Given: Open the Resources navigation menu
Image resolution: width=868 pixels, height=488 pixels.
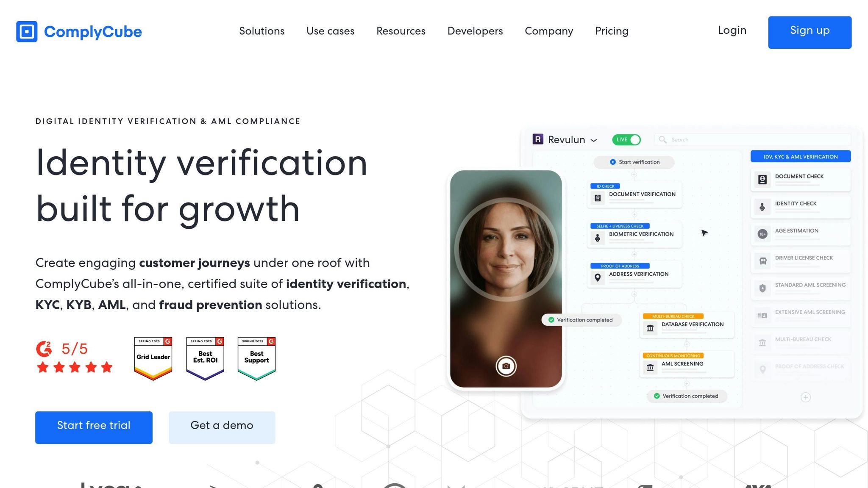Looking at the screenshot, I should [401, 31].
